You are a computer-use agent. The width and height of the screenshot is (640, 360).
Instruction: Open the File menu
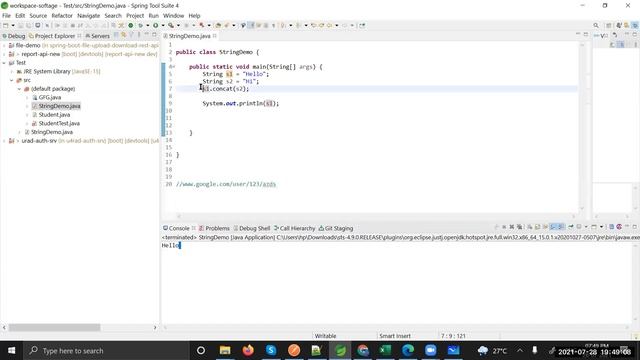6,16
